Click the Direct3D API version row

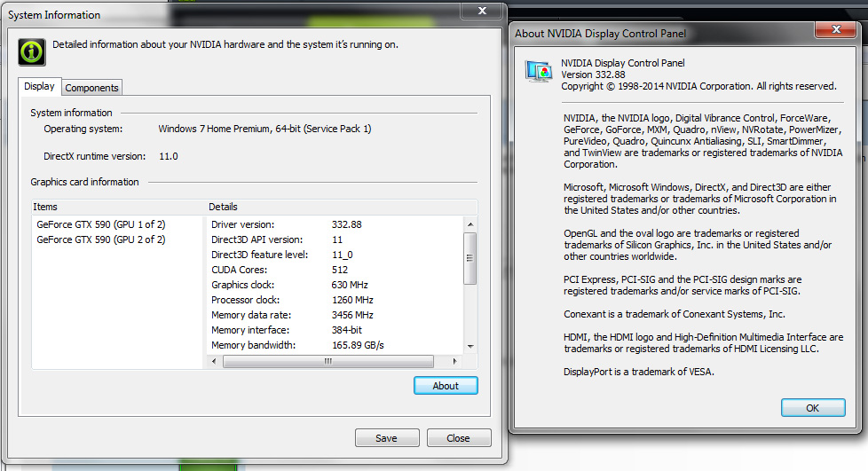(x=335, y=239)
